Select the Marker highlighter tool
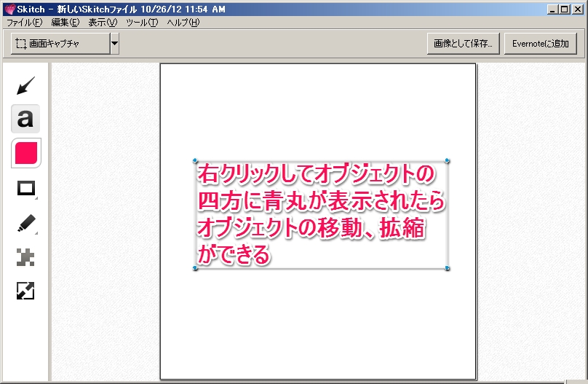The width and height of the screenshot is (588, 384). click(26, 224)
